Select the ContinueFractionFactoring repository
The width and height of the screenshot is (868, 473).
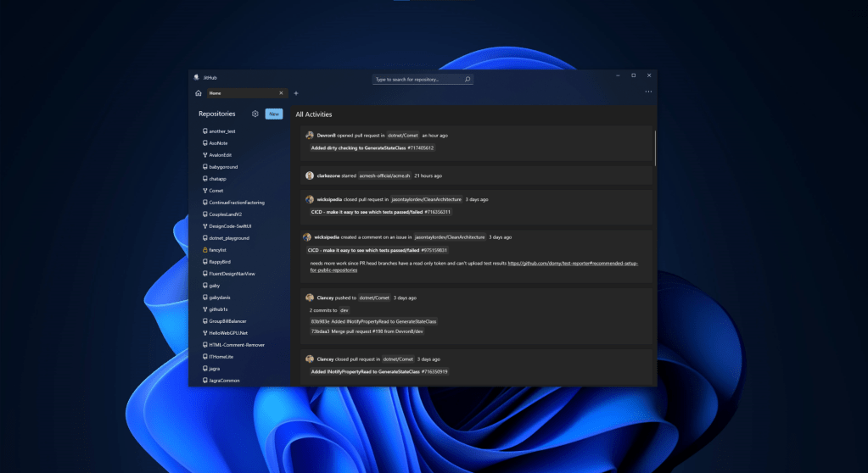coord(236,203)
